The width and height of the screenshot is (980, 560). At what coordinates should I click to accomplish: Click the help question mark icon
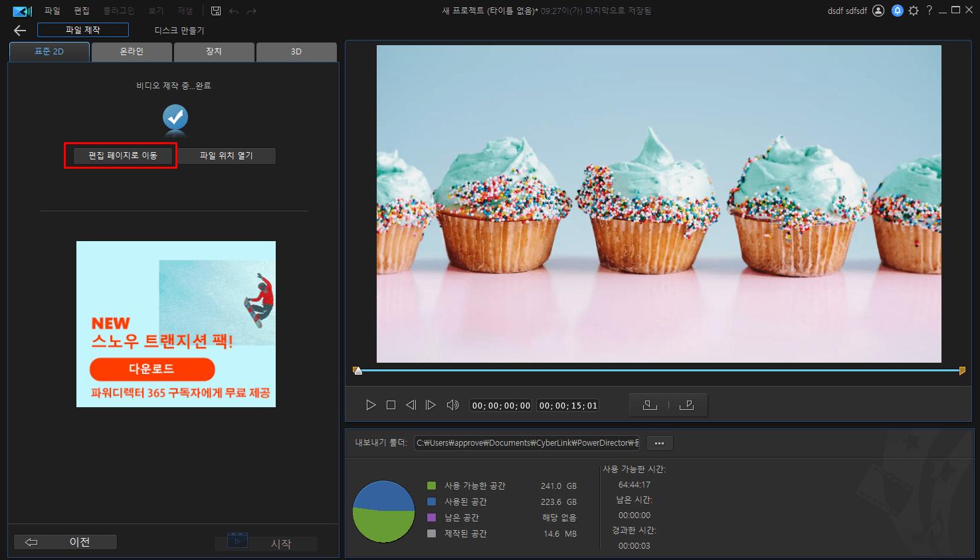click(x=929, y=11)
